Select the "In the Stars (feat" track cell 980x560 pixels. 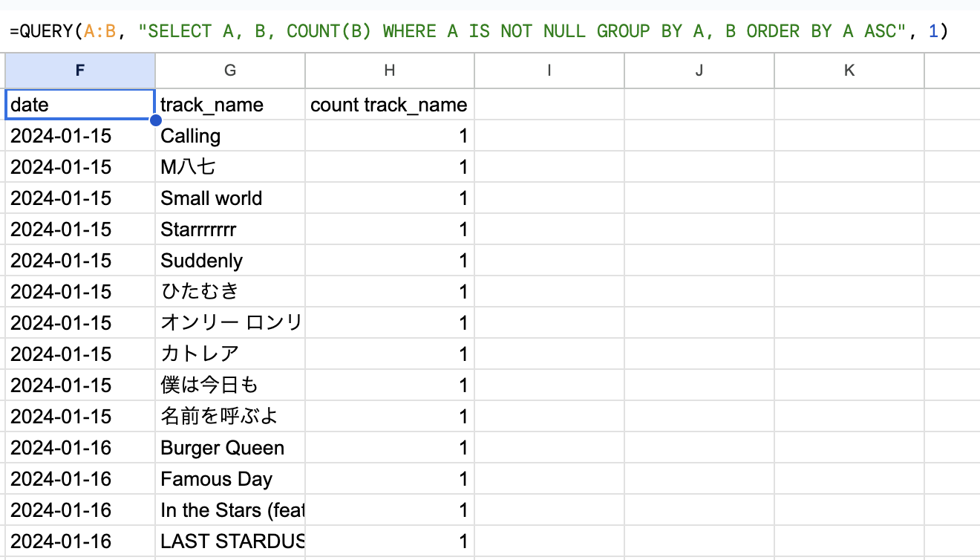point(230,510)
